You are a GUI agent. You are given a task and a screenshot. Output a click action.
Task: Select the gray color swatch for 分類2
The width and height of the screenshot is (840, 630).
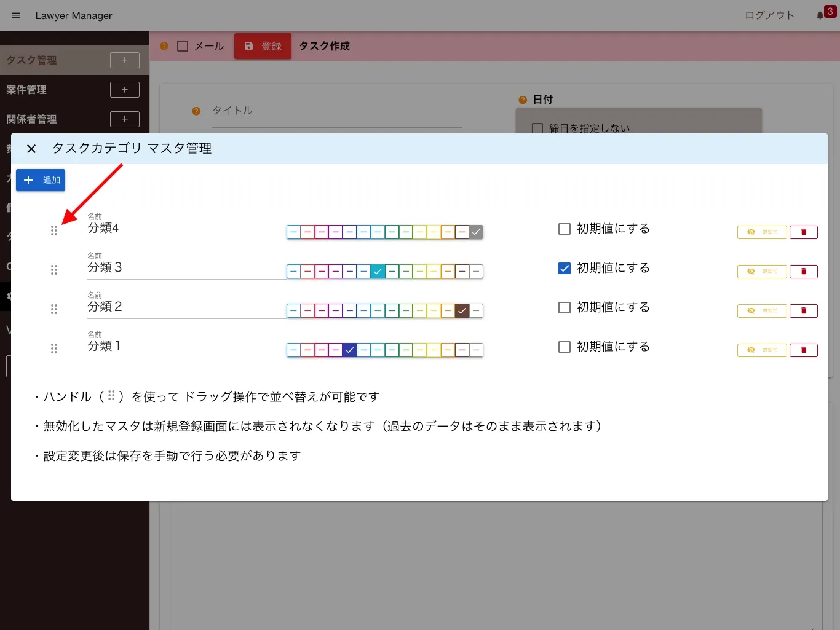(x=476, y=311)
